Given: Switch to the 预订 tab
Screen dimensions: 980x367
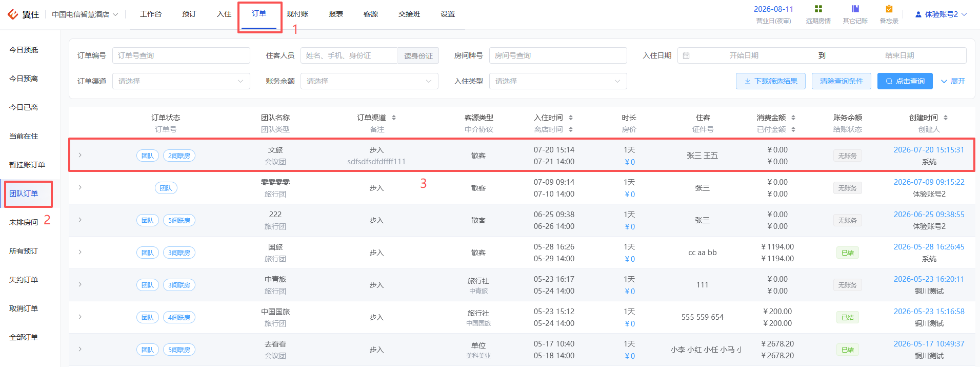Looking at the screenshot, I should point(189,14).
